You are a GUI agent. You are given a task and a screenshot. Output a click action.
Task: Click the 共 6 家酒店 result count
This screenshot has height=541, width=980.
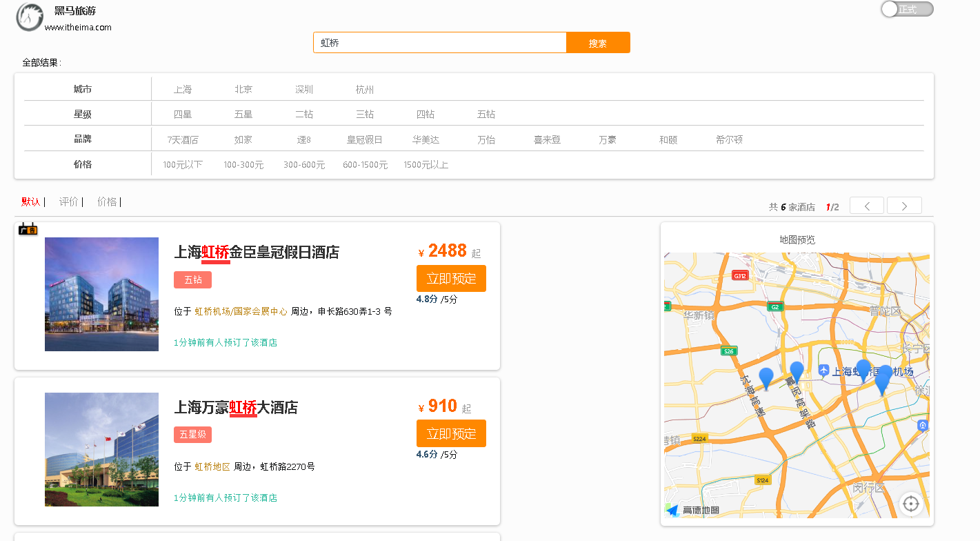point(792,207)
